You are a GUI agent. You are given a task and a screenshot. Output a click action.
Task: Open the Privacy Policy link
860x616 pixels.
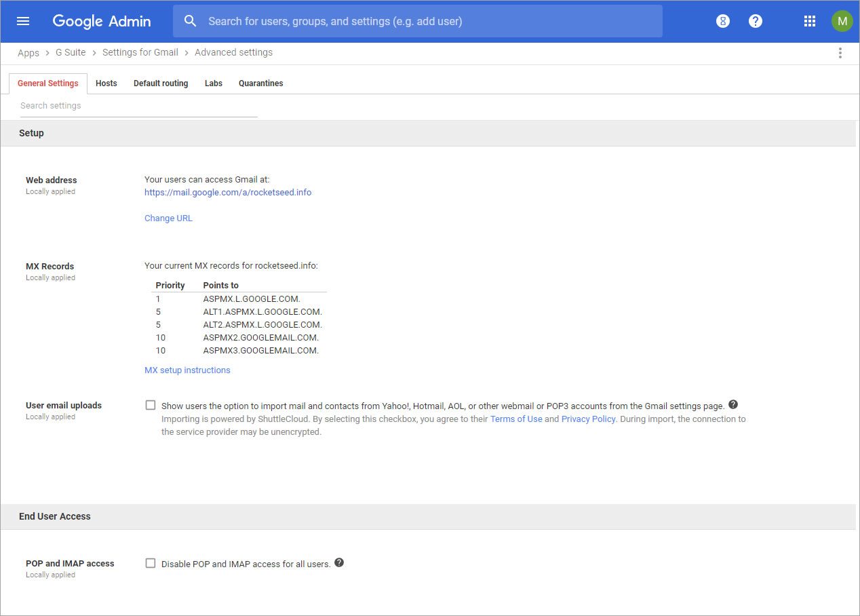pyautogui.click(x=588, y=419)
